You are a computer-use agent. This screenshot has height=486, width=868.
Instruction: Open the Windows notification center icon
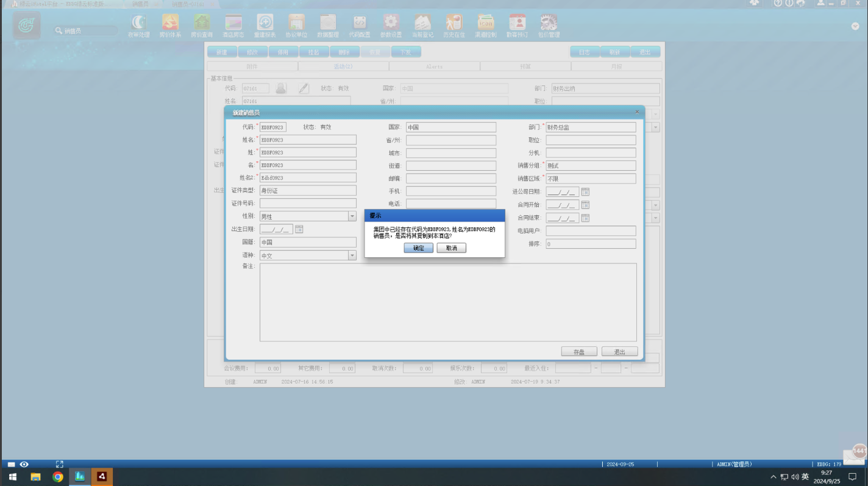pos(853,477)
